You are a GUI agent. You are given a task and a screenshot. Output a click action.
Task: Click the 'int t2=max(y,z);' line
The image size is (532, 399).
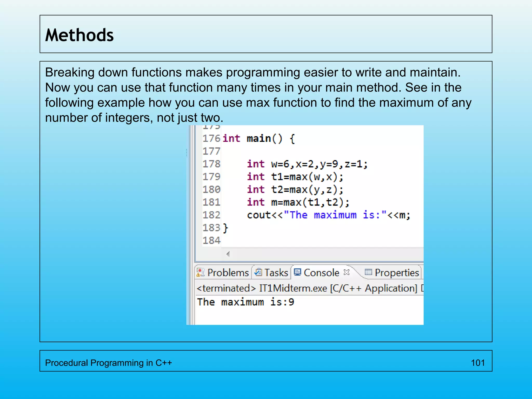tap(295, 190)
